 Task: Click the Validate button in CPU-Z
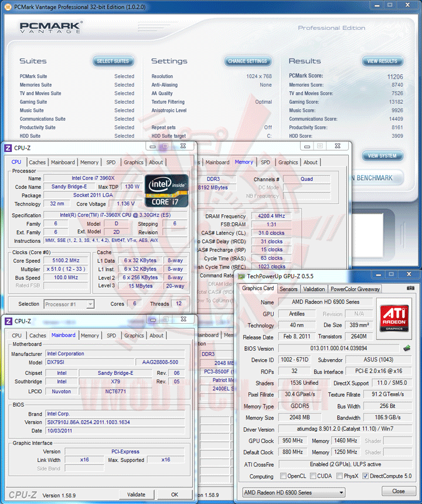coord(136,495)
